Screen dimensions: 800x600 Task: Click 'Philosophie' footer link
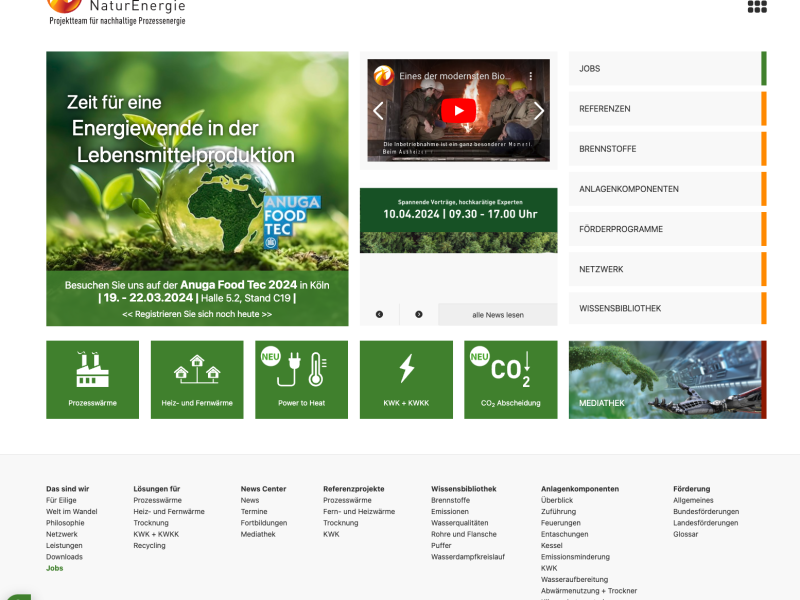tap(65, 522)
